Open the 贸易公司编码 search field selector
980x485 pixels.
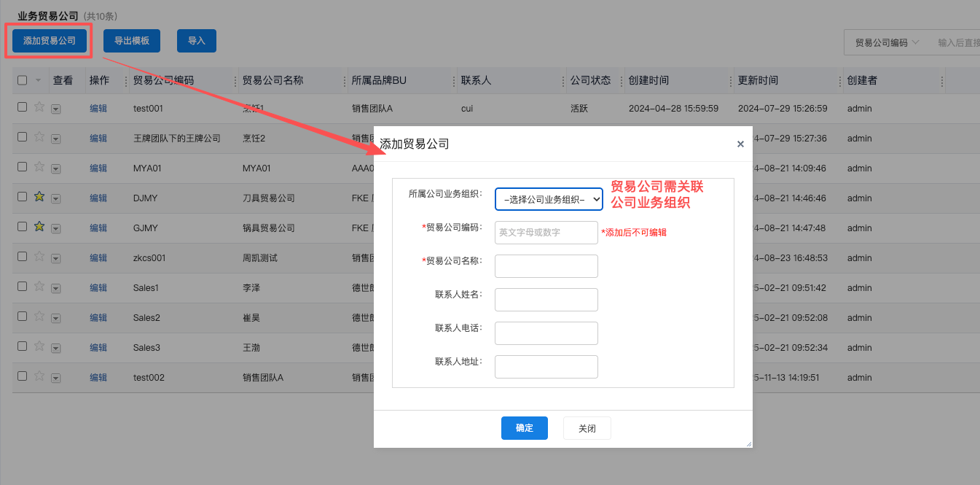click(x=887, y=43)
